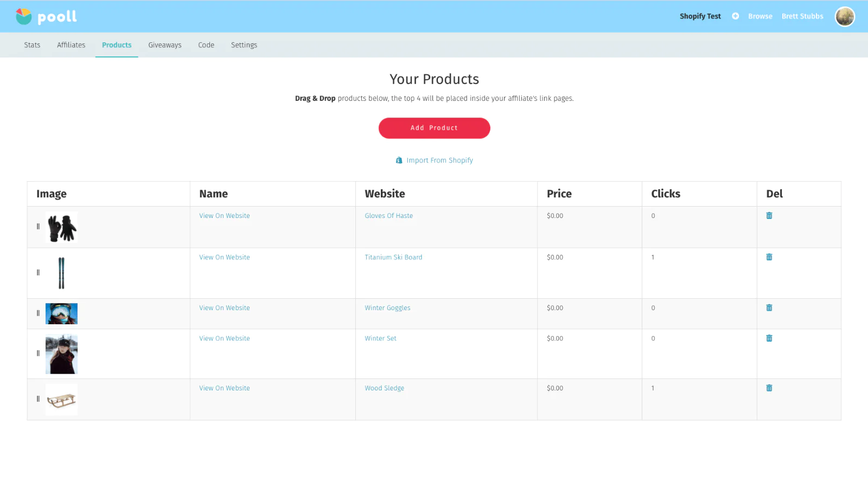Open the Affiliates tab

71,45
